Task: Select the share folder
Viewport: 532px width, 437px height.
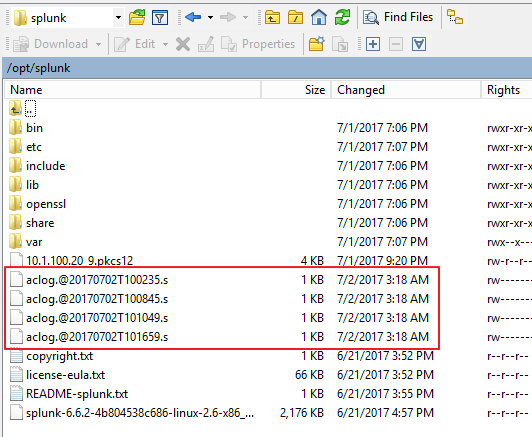Action: click(x=40, y=223)
